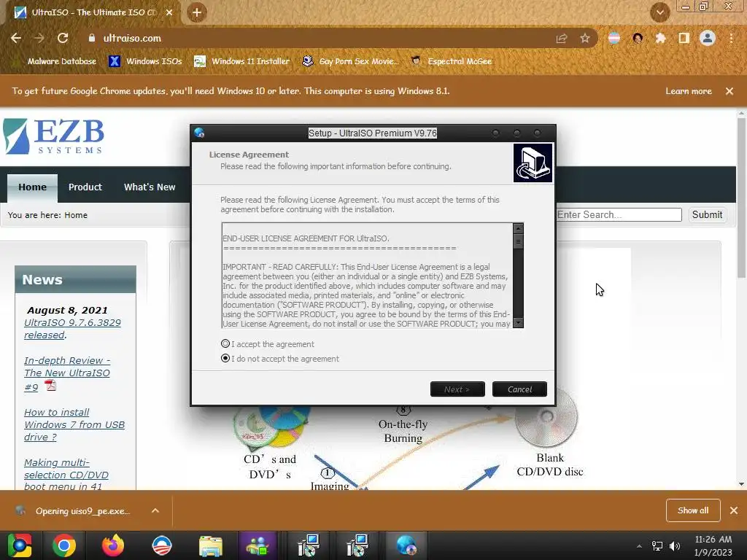Open the Windows 11 Installer bookmark
Image resolution: width=747 pixels, height=560 pixels.
[242, 61]
